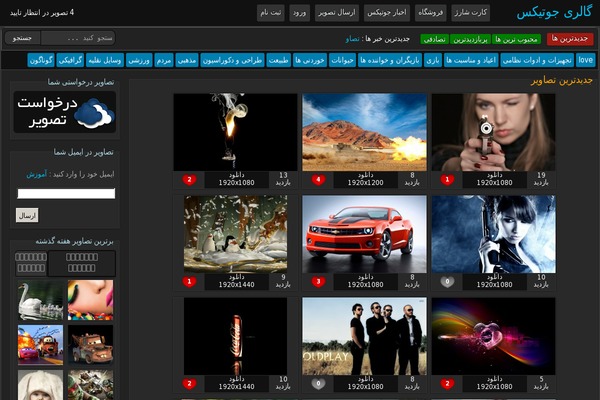Viewport: 600px width, 400px height.
Task: Open the swan thumbnail in sidebar
Action: (41, 300)
